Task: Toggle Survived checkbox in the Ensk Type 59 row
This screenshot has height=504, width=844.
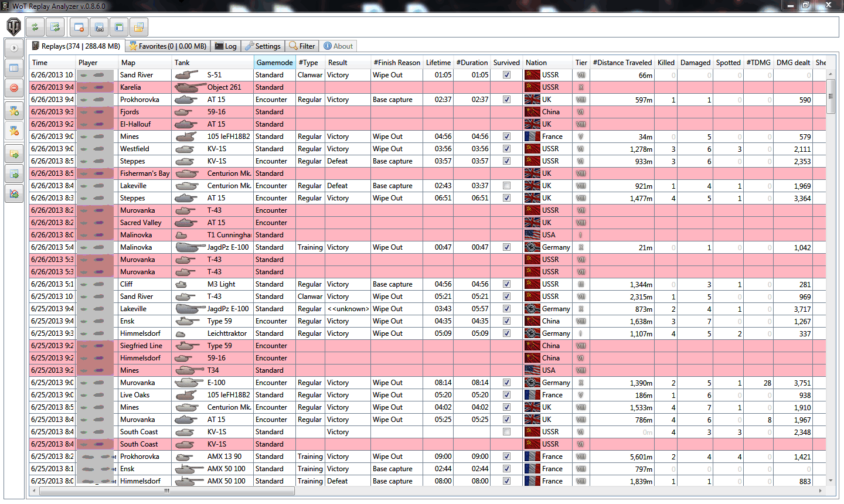Action: tap(506, 321)
